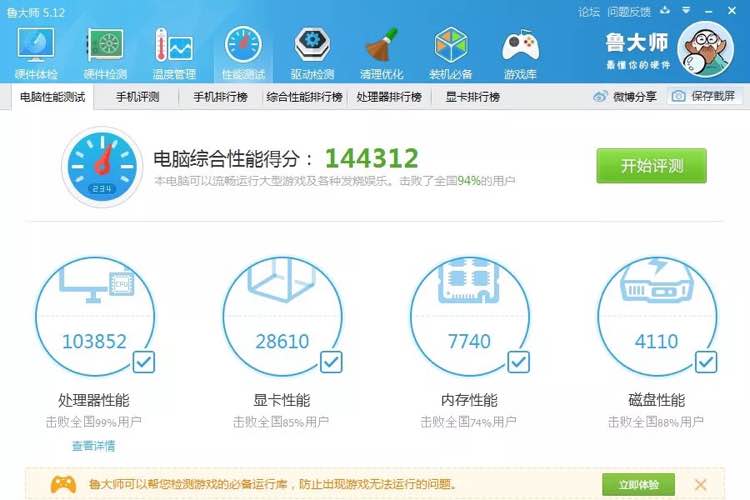
Task: Click the memory score 7740
Action: [469, 341]
